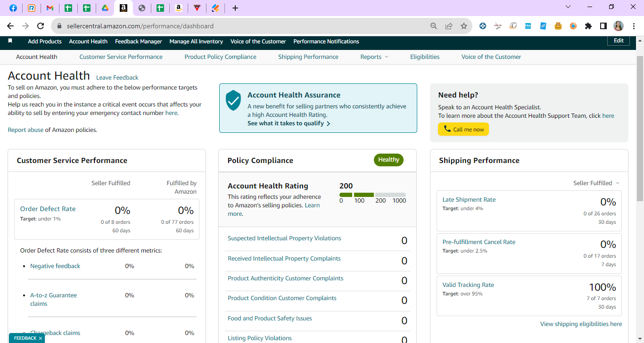644x343 pixels.
Task: Open the blue link extension icon
Action: click(543, 26)
